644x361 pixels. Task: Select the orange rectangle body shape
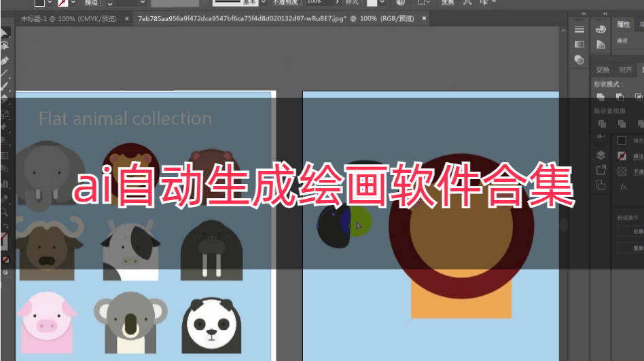point(461,303)
